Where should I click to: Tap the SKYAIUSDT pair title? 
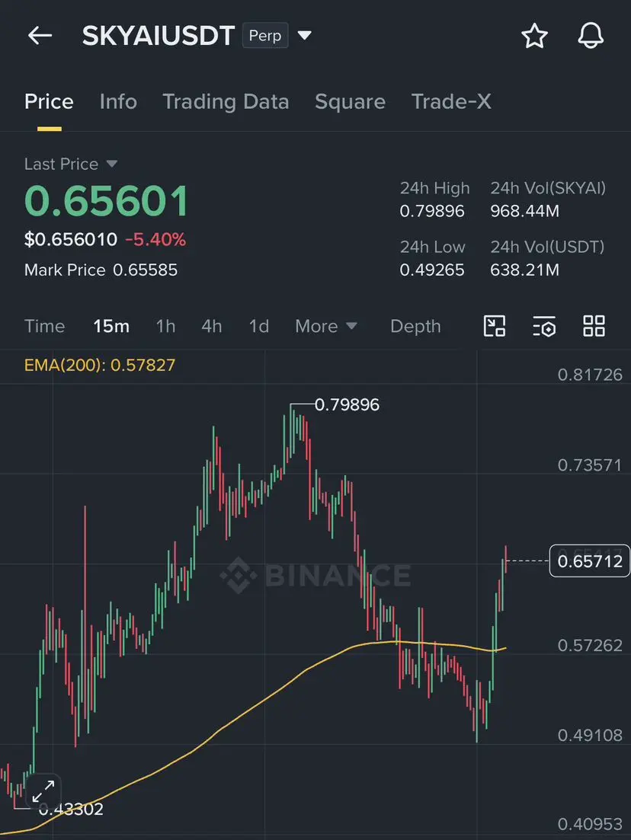[159, 36]
